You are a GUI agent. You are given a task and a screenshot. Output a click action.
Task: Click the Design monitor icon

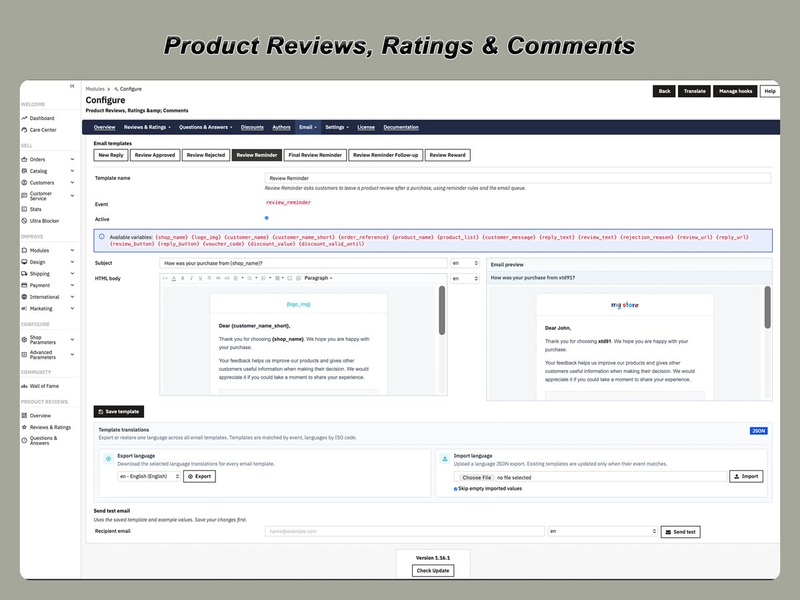24,262
